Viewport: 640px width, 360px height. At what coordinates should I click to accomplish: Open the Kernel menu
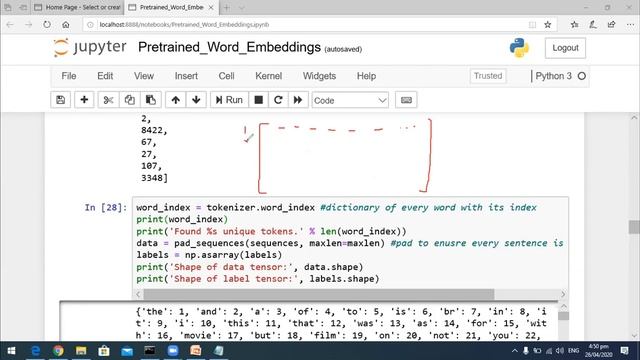pyautogui.click(x=269, y=76)
